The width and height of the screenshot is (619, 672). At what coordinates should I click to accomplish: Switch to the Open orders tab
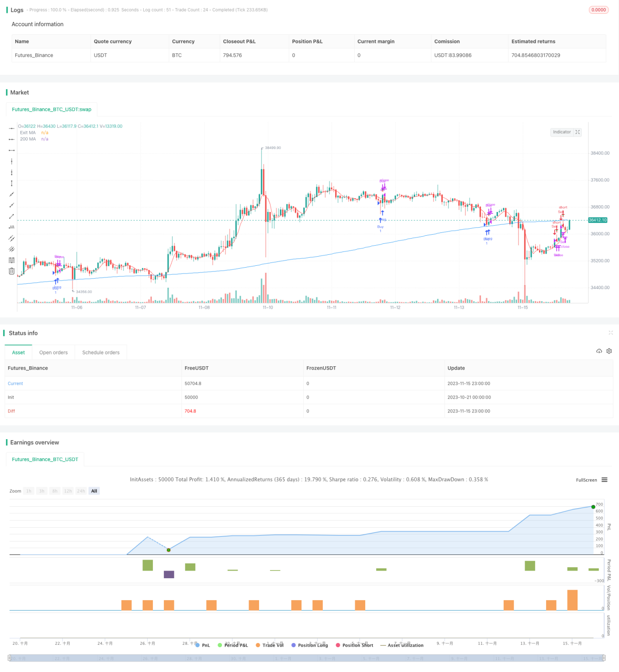pyautogui.click(x=53, y=352)
